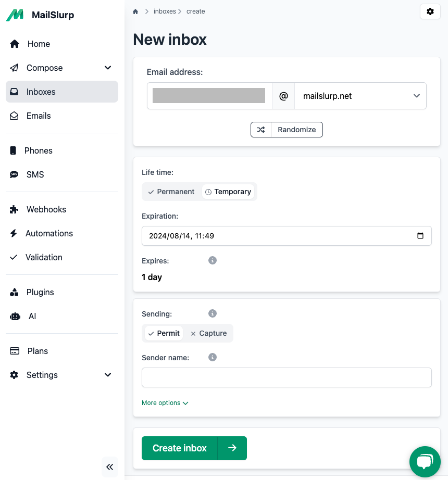448x480 pixels.
Task: Click the SMS speech bubble icon
Action: point(14,174)
